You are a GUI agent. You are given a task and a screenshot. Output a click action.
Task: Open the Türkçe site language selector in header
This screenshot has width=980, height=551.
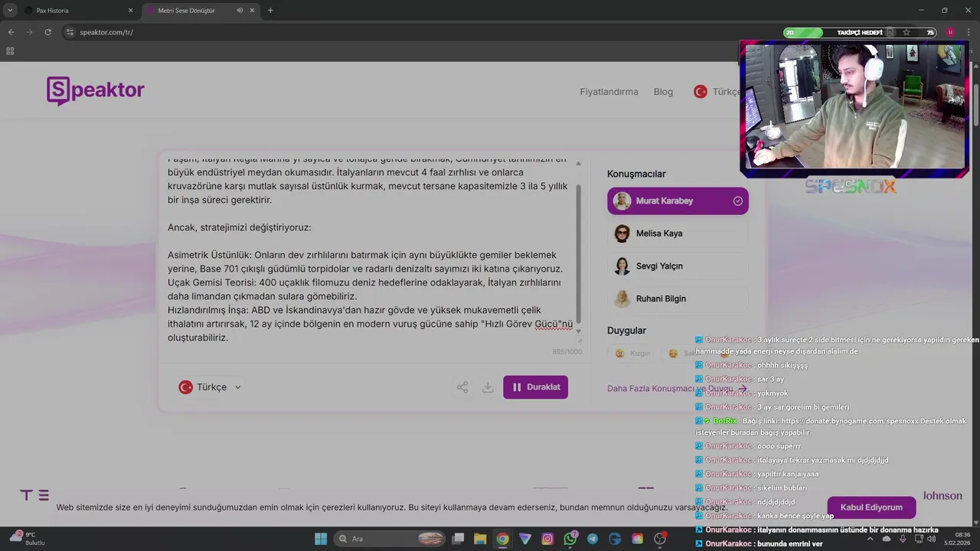tap(718, 92)
